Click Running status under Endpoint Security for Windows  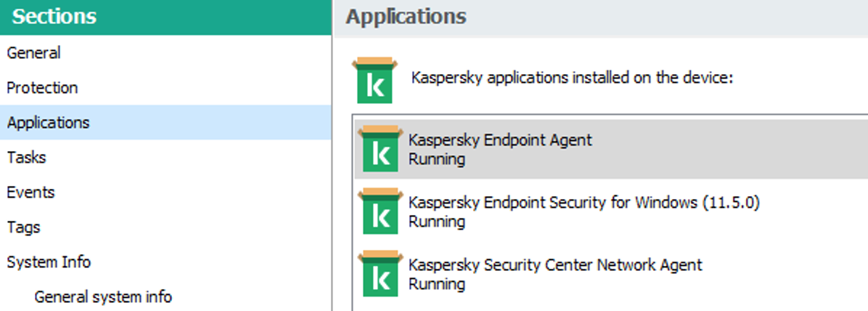click(437, 221)
